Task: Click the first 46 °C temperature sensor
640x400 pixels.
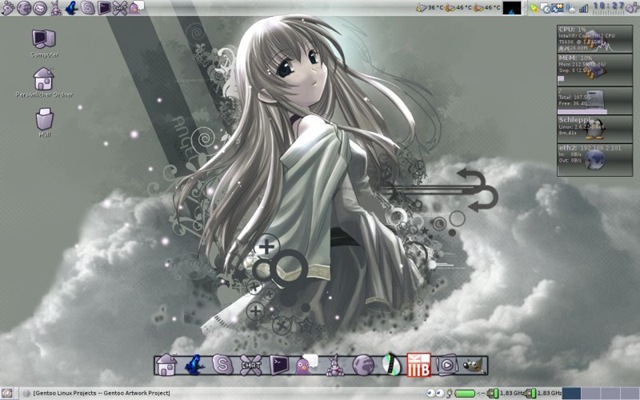Action: point(458,8)
